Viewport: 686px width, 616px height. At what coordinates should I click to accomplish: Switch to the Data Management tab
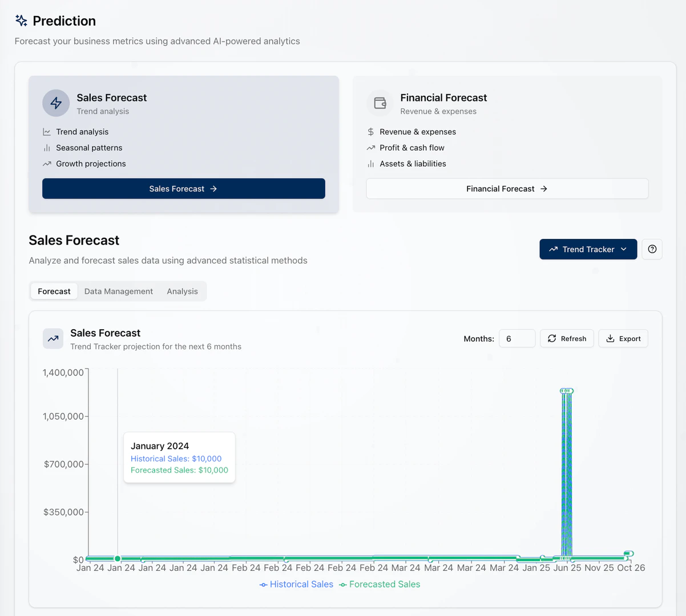pos(119,291)
